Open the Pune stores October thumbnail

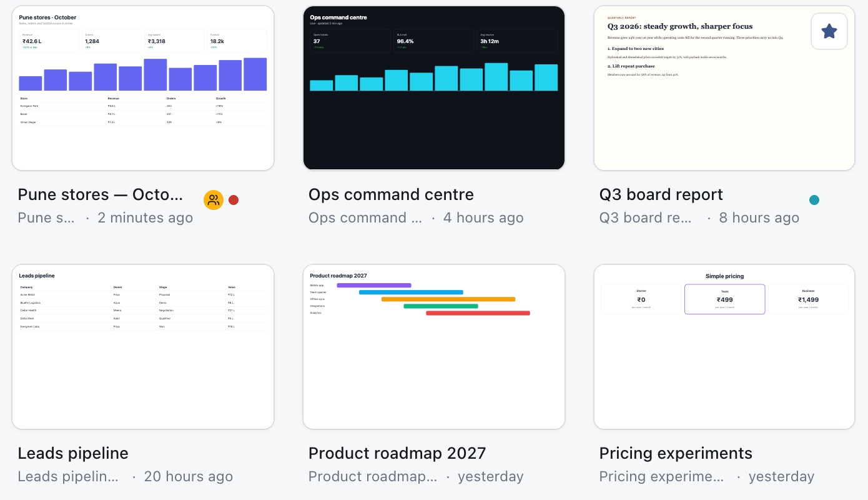click(x=143, y=88)
